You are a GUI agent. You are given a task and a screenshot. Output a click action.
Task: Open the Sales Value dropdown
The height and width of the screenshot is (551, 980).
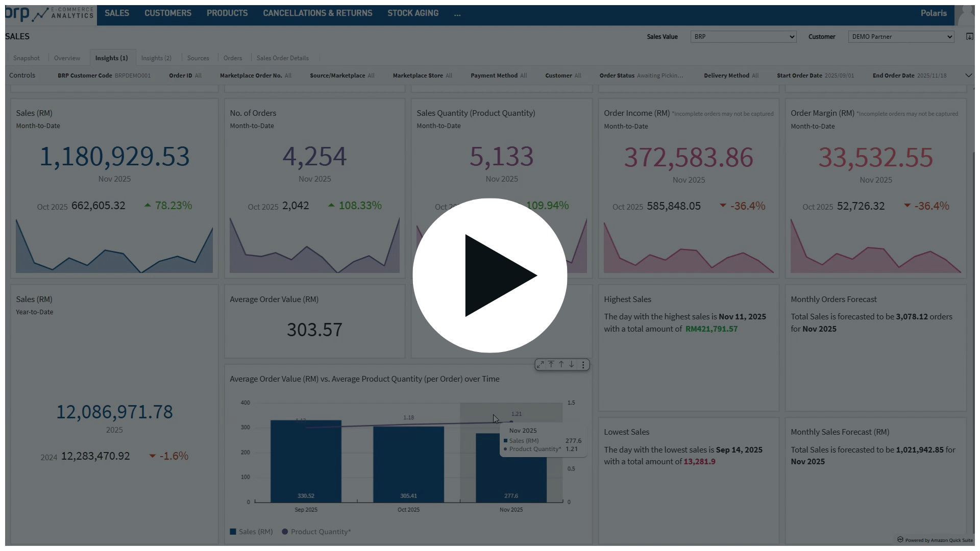coord(743,37)
